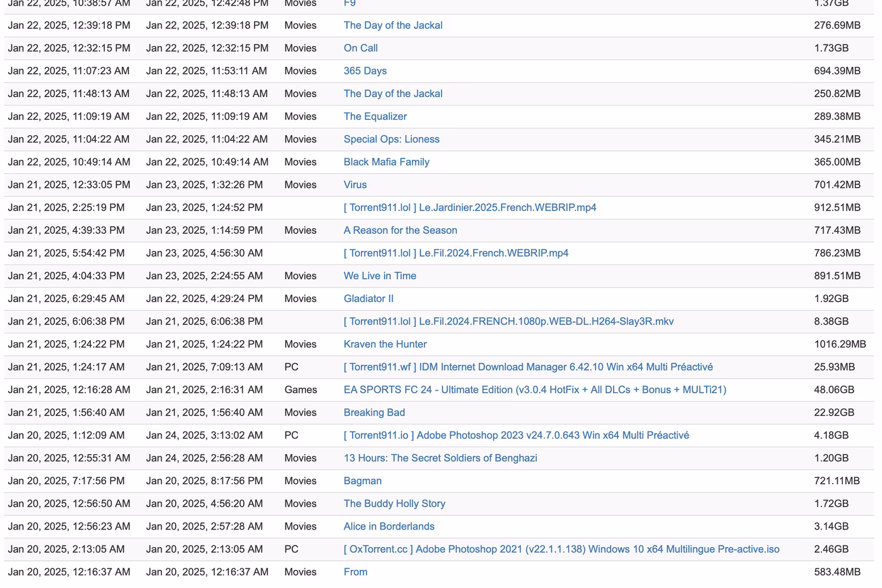Screen dimensions: 882x588
Task: Click the 717.43MB size value
Action: [837, 230]
